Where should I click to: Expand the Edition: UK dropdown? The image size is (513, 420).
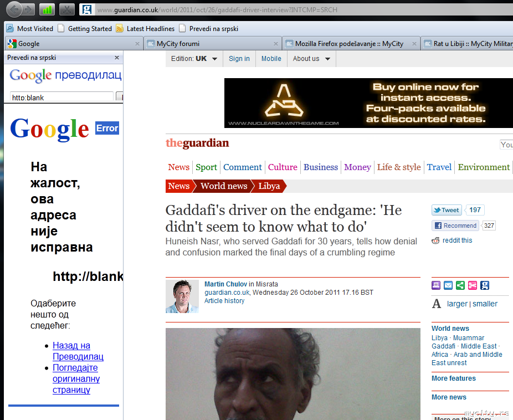[194, 59]
